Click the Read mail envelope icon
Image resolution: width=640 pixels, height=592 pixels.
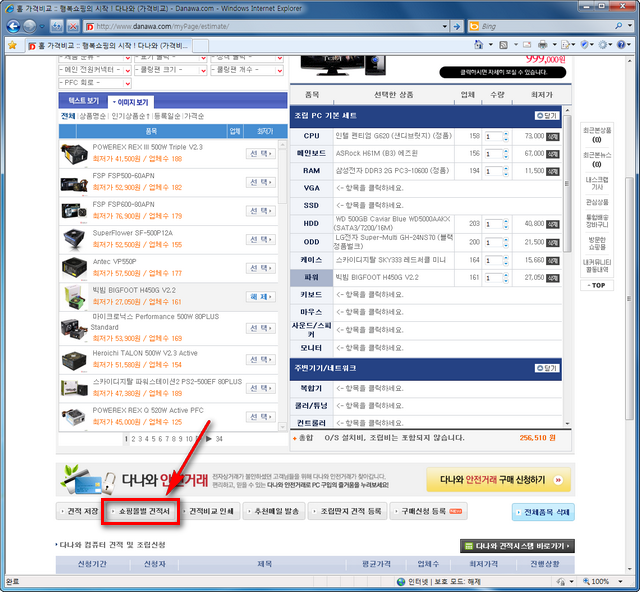[527, 45]
